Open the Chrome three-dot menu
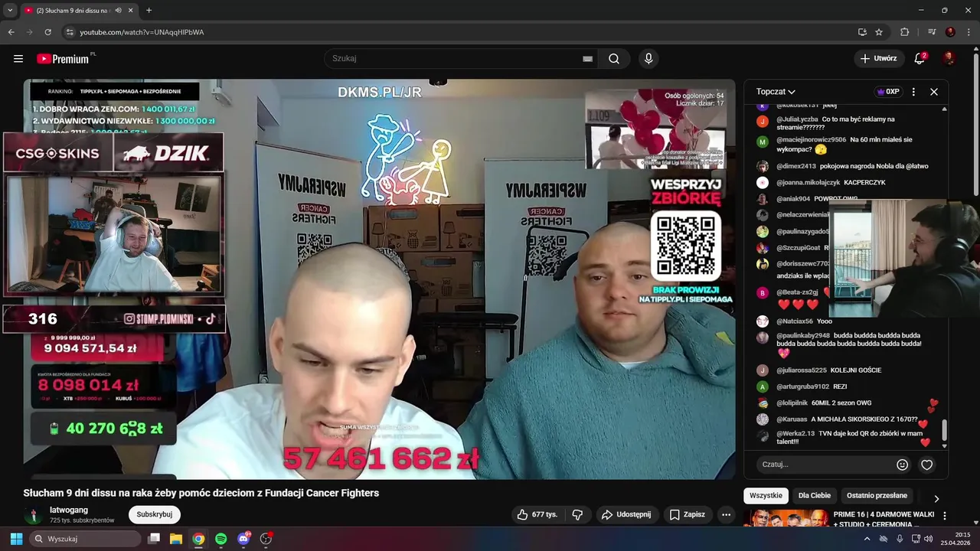 coord(969,32)
